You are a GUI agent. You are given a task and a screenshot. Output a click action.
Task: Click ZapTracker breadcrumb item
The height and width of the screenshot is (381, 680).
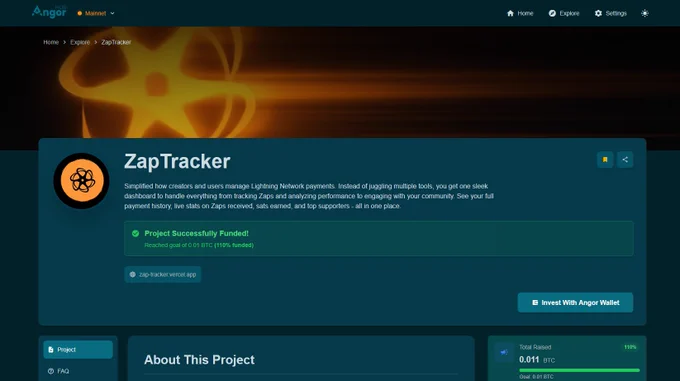tap(116, 42)
